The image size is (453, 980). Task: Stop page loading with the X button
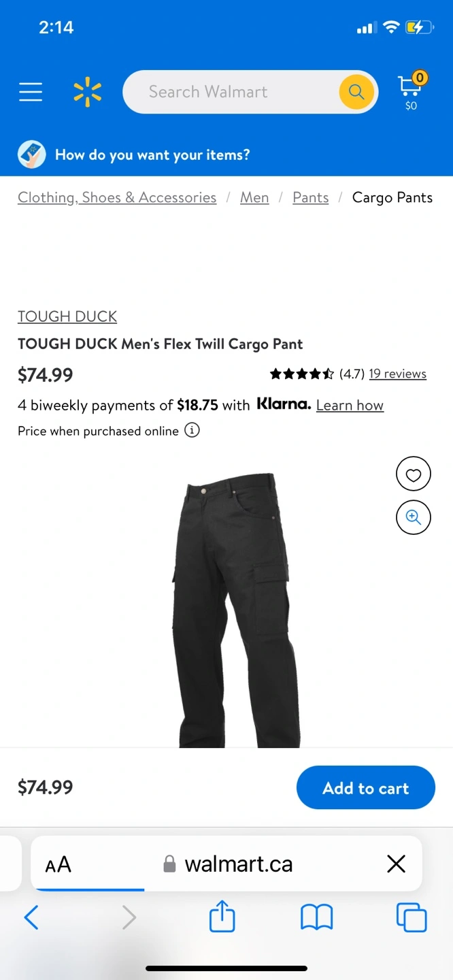(x=396, y=864)
